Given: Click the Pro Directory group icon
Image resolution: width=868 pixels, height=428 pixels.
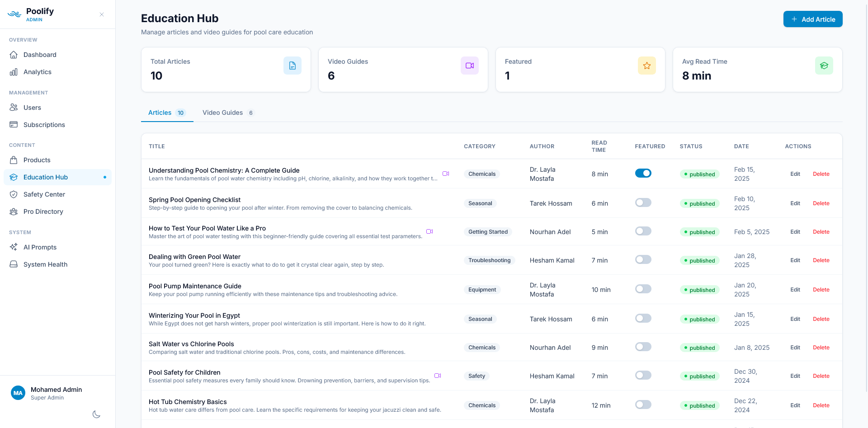Looking at the screenshot, I should pos(14,212).
